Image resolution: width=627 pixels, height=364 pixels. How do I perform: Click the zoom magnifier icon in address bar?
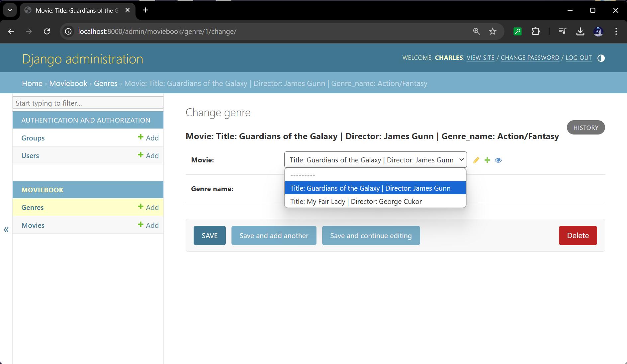477,32
